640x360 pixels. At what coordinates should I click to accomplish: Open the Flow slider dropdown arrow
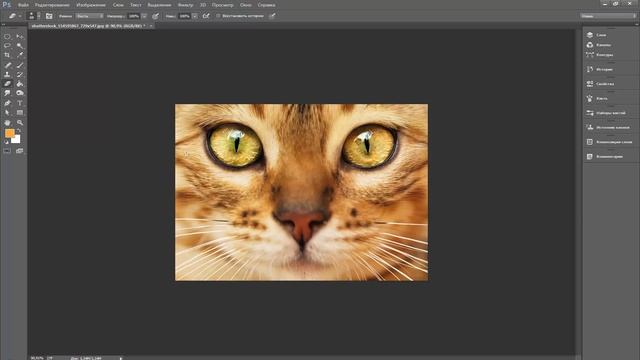195,16
